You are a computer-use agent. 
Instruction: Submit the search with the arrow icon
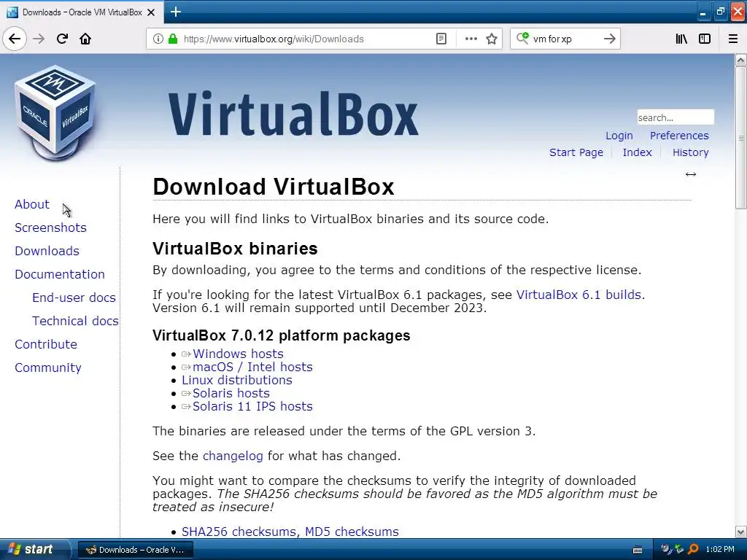pyautogui.click(x=609, y=39)
